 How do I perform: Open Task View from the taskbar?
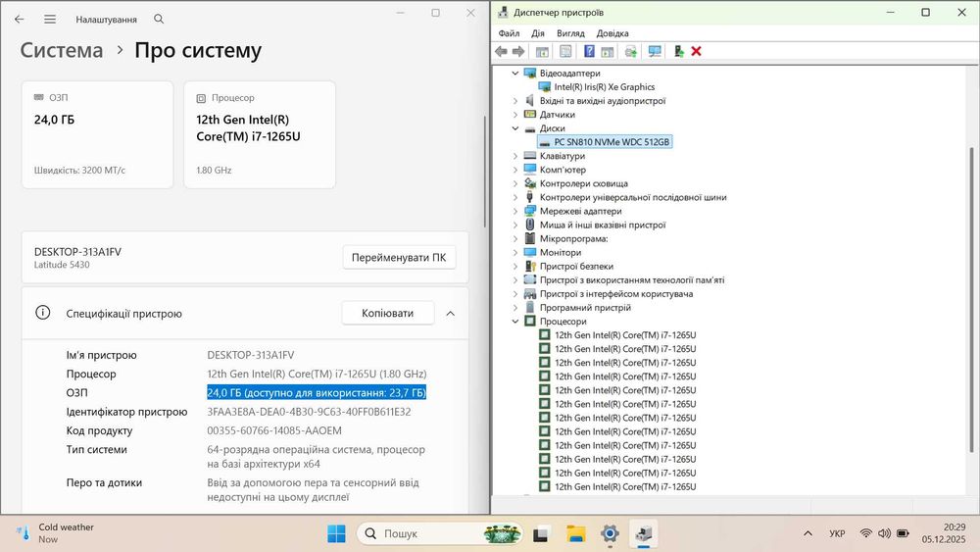[541, 534]
